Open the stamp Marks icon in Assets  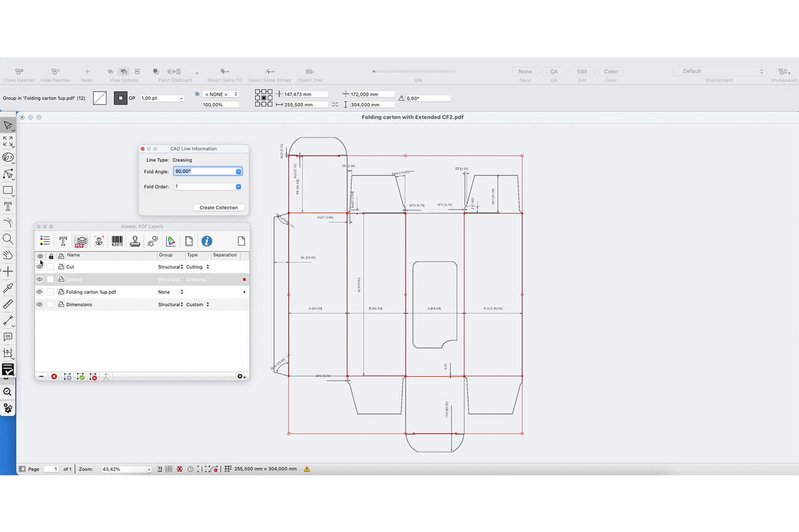pos(135,241)
